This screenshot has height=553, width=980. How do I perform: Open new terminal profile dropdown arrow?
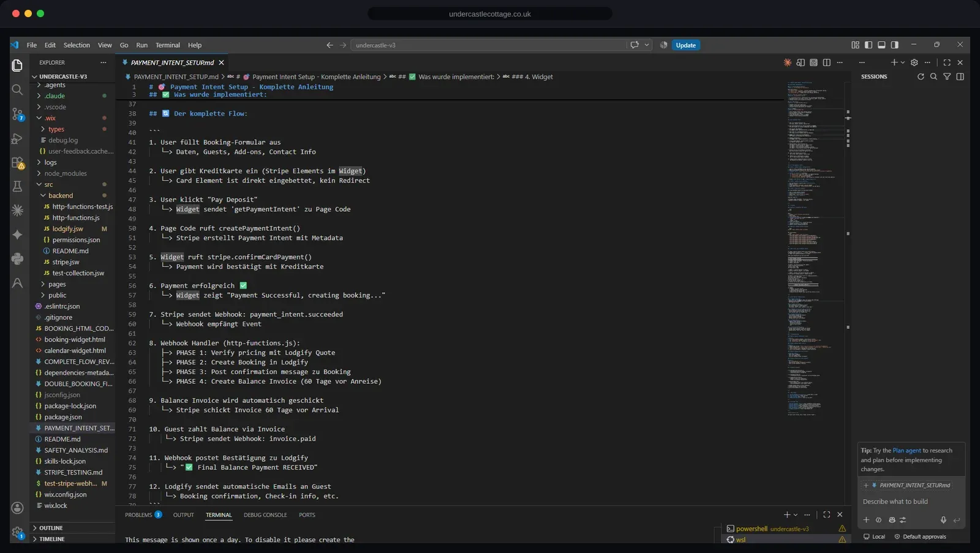tap(796, 515)
